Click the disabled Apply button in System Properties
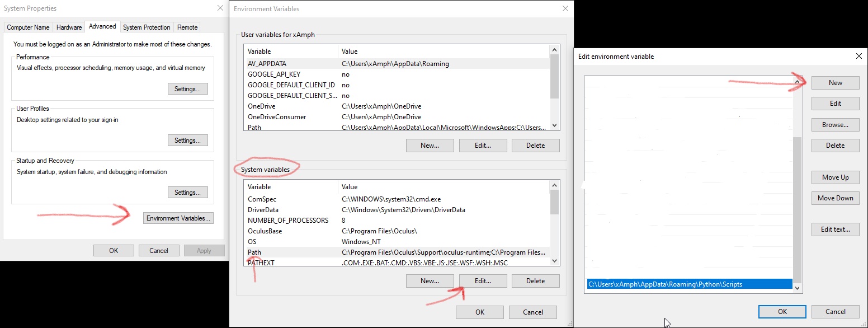The image size is (868, 328). pos(204,251)
